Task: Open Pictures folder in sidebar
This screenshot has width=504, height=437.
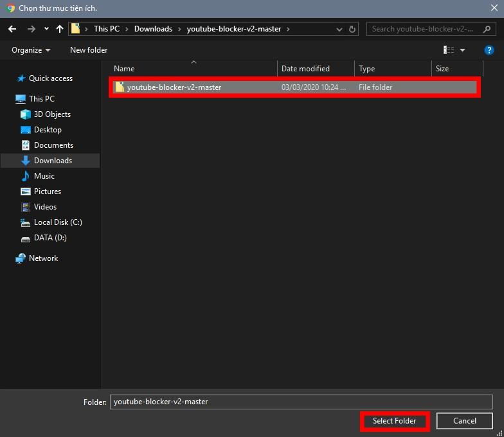Action: pos(48,192)
